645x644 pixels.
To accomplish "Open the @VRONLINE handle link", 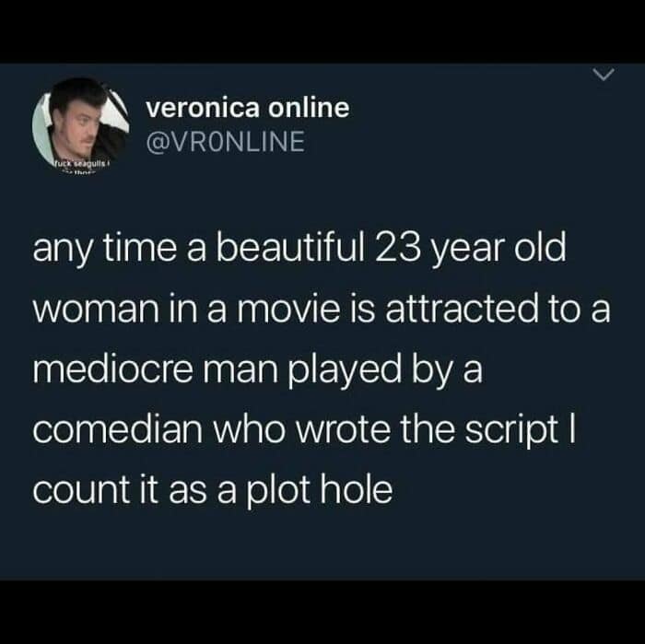I will [226, 142].
